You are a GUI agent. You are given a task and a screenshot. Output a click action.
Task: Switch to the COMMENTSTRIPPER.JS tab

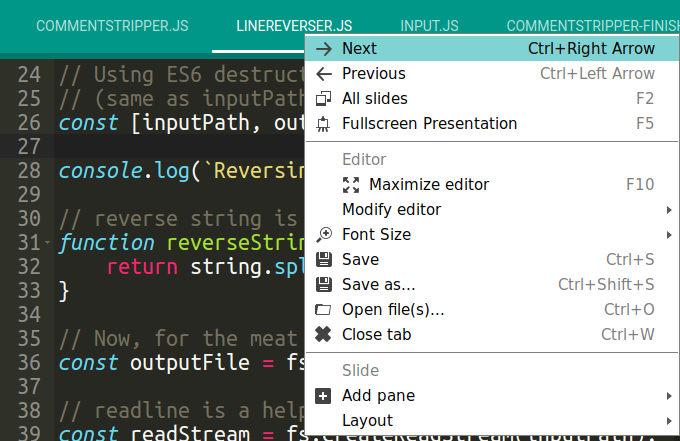[112, 26]
